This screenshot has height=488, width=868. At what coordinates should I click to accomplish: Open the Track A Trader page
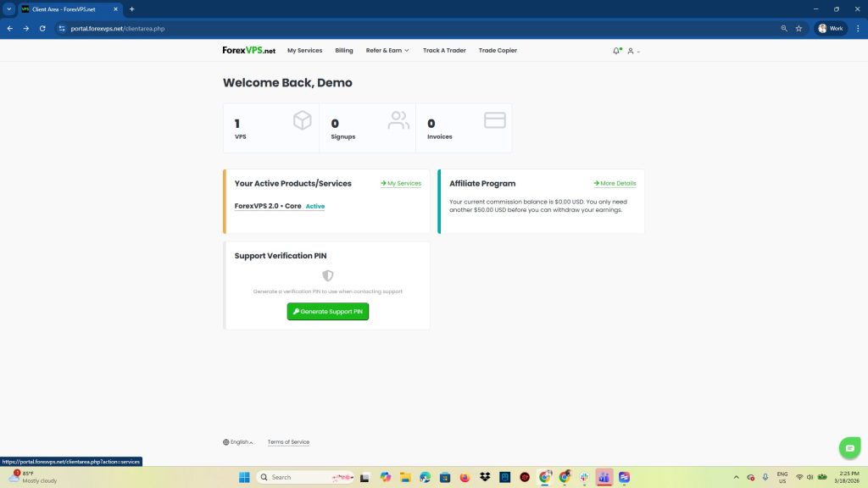pos(444,51)
